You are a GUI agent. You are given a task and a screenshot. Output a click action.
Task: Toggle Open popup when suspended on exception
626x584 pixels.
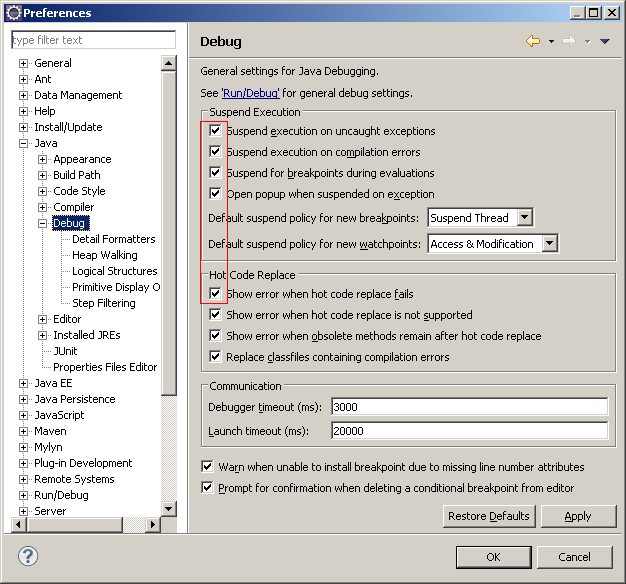pos(215,194)
